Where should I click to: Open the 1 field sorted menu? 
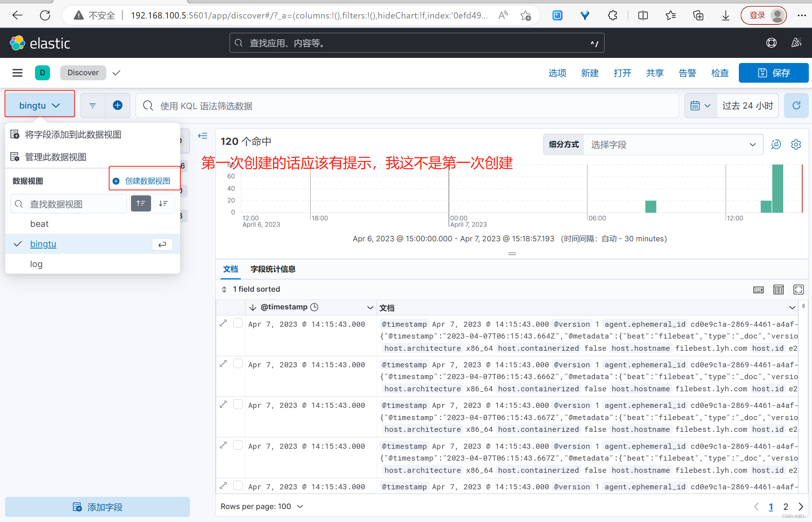[251, 289]
